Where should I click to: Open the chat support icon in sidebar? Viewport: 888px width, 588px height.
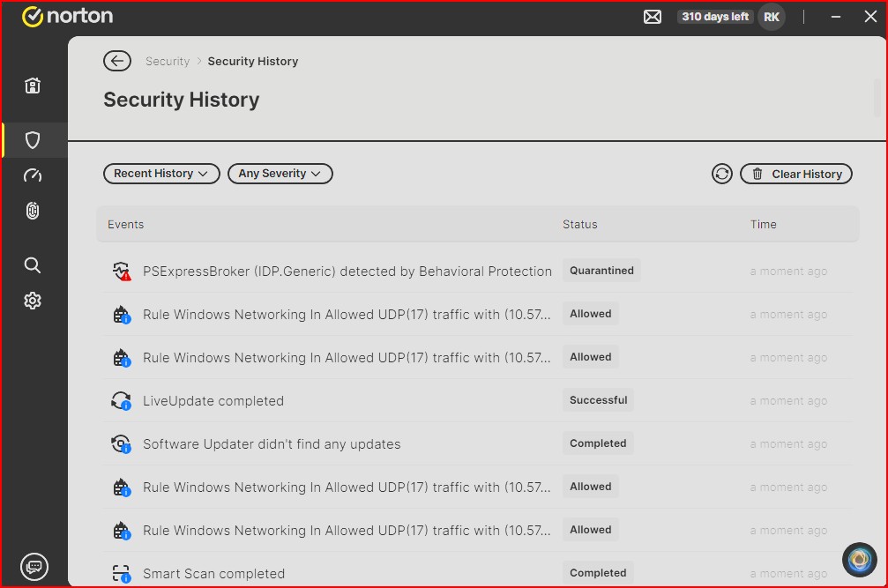pos(34,567)
